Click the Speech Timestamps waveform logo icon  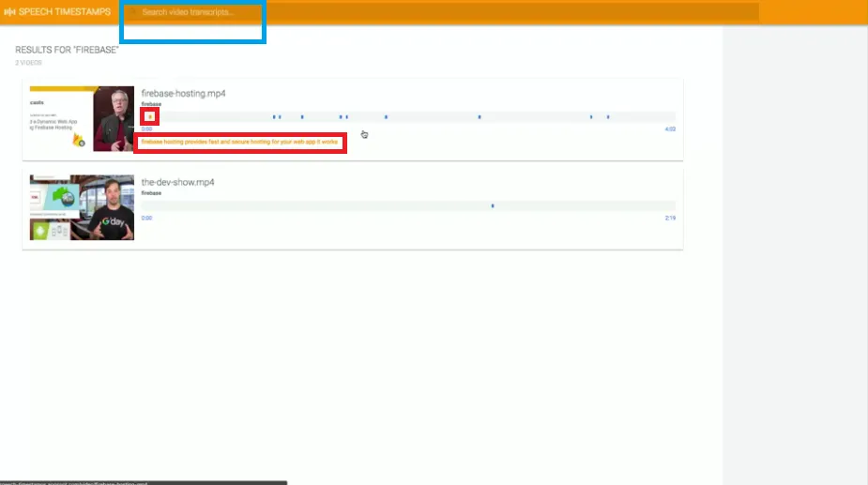[x=9, y=11]
